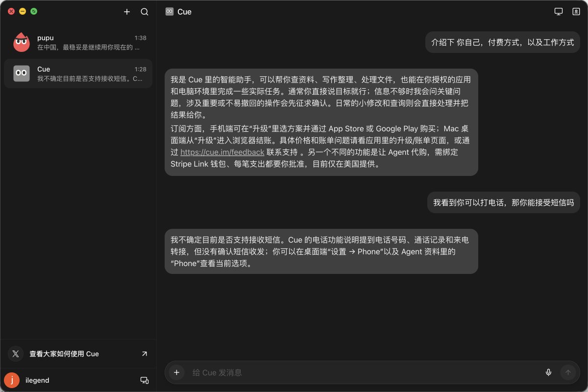Select the Cue conversation in sidebar

pyautogui.click(x=78, y=73)
